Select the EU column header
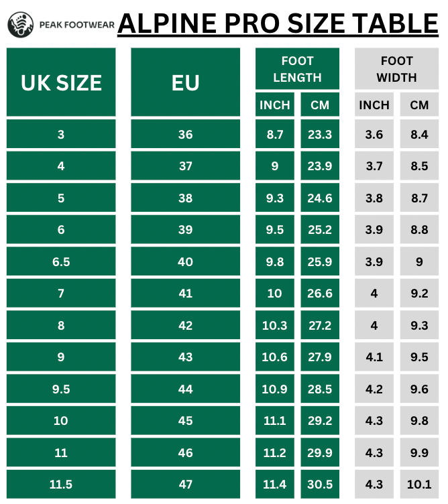 click(x=186, y=82)
